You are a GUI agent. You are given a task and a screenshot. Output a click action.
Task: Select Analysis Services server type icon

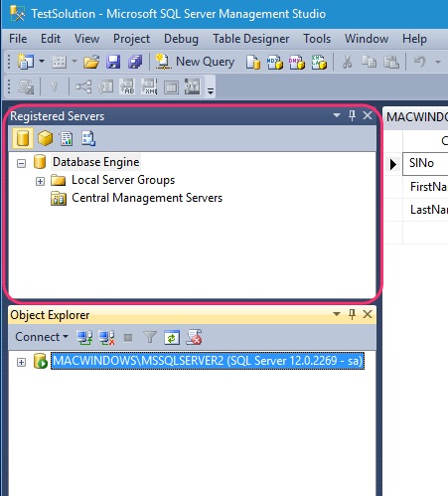pyautogui.click(x=45, y=138)
